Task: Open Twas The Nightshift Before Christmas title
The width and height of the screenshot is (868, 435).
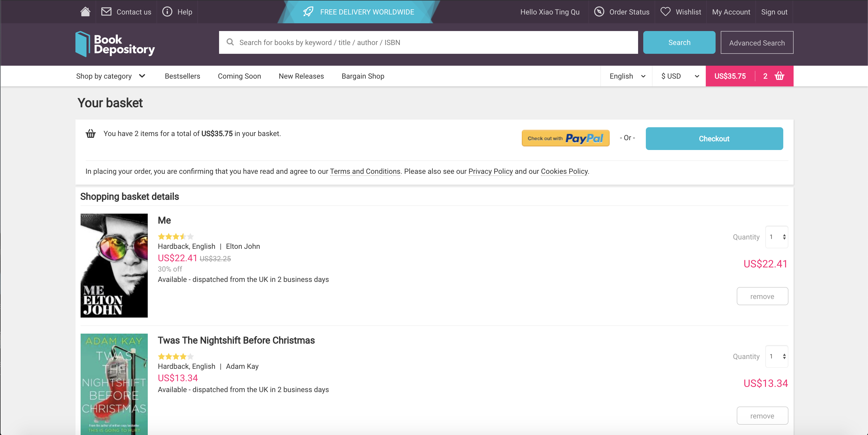Action: [236, 340]
